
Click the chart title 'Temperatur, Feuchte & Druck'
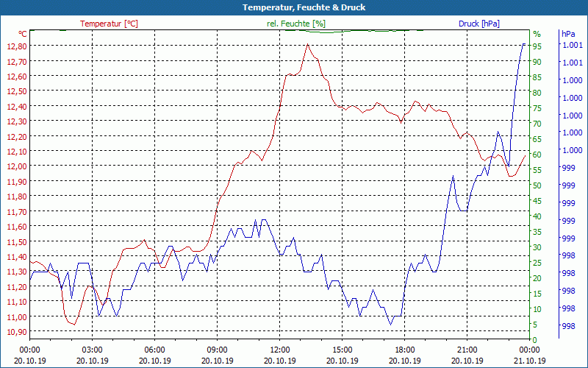pos(304,7)
